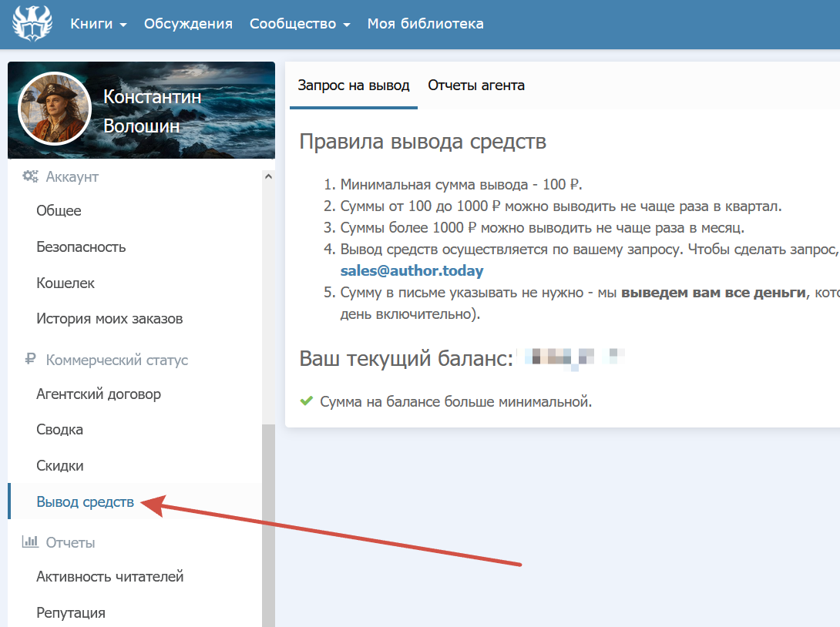Click the pirate profile avatar
The width and height of the screenshot is (840, 627).
(55, 109)
